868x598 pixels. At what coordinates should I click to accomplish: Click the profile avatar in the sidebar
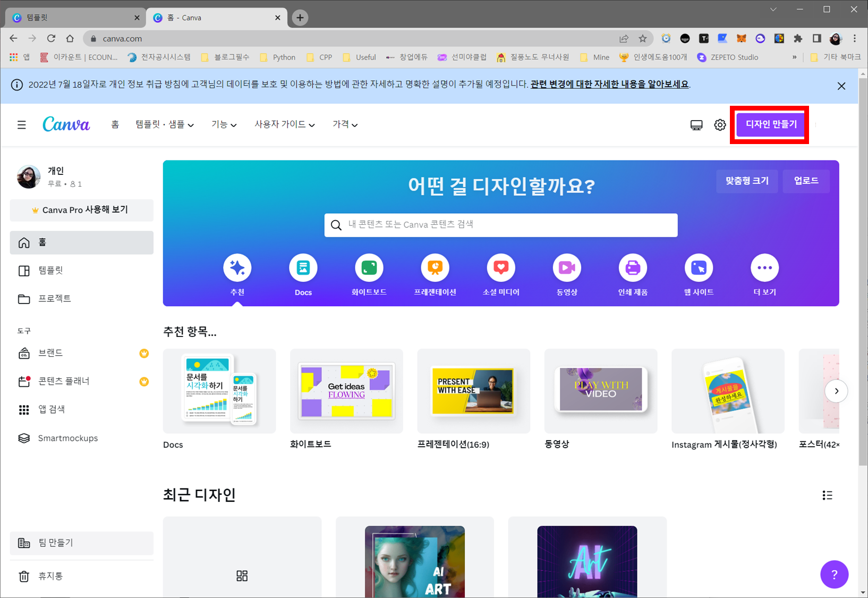point(29,177)
